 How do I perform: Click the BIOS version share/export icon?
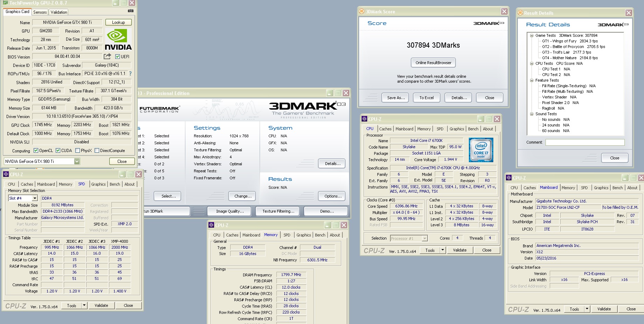coord(107,56)
